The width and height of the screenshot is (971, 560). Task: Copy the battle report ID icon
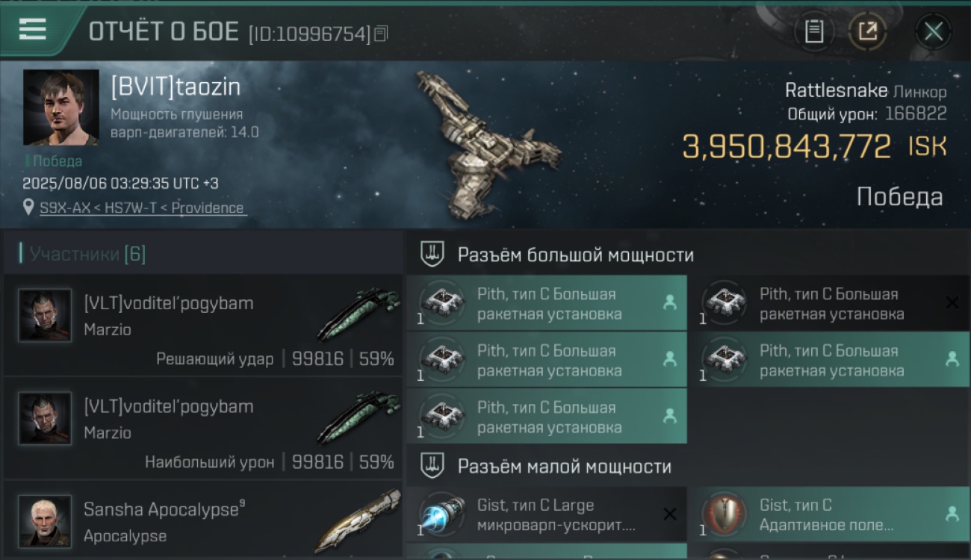pyautogui.click(x=381, y=33)
